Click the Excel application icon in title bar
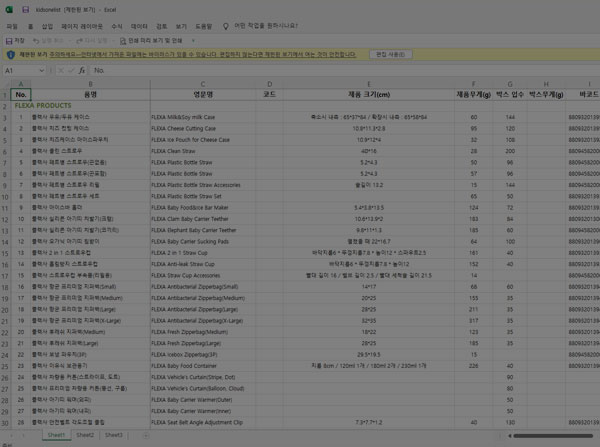This screenshot has width=600, height=447. click(9, 10)
